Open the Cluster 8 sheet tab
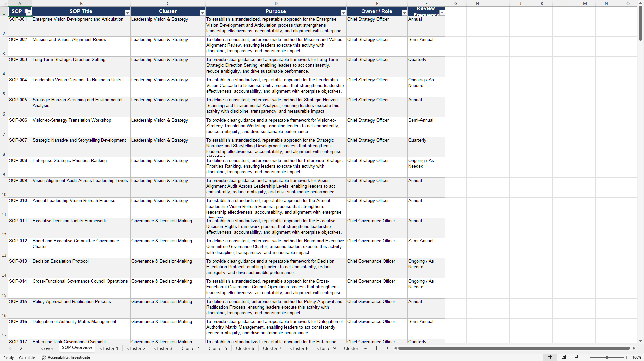 [299, 348]
